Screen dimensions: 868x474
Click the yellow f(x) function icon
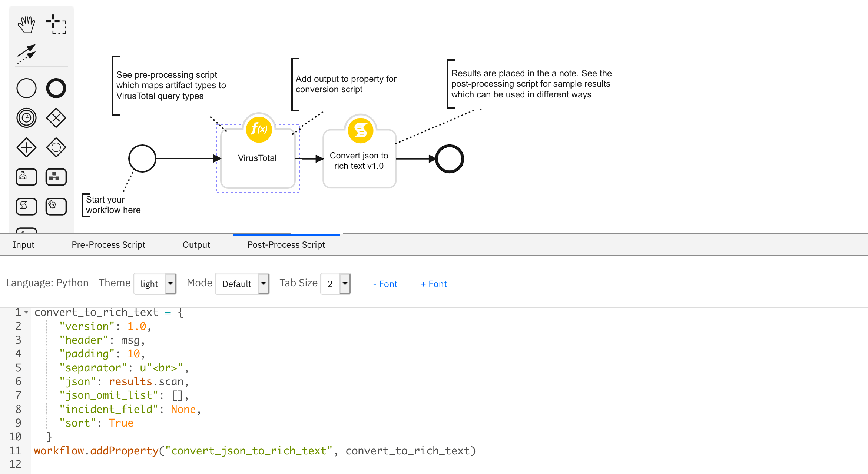pos(259,129)
